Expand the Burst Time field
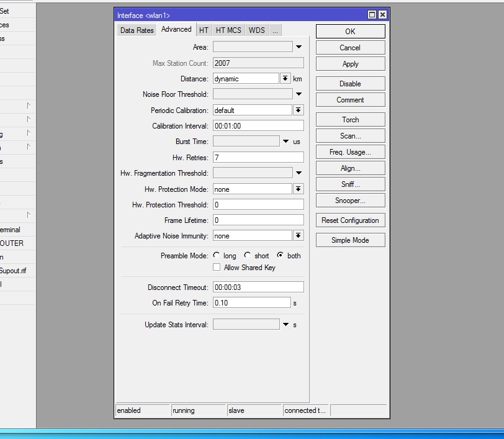This screenshot has height=439, width=504. [286, 142]
